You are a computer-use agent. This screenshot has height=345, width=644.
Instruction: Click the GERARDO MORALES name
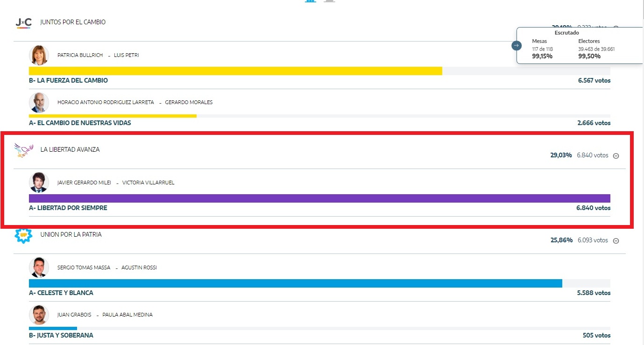[189, 102]
